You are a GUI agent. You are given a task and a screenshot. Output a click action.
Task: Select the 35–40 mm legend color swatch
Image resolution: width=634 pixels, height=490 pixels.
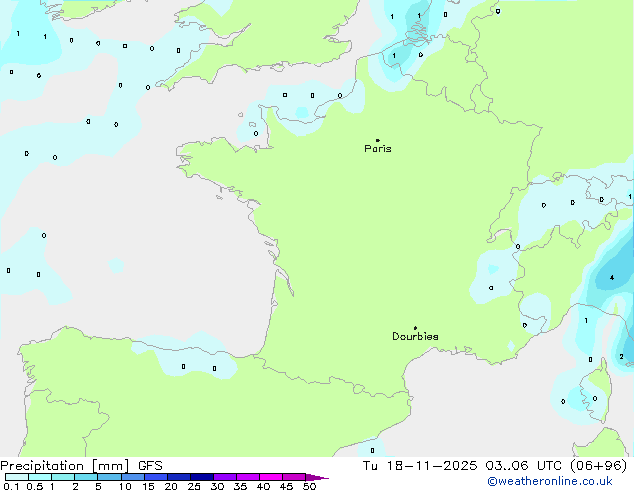[248, 477]
